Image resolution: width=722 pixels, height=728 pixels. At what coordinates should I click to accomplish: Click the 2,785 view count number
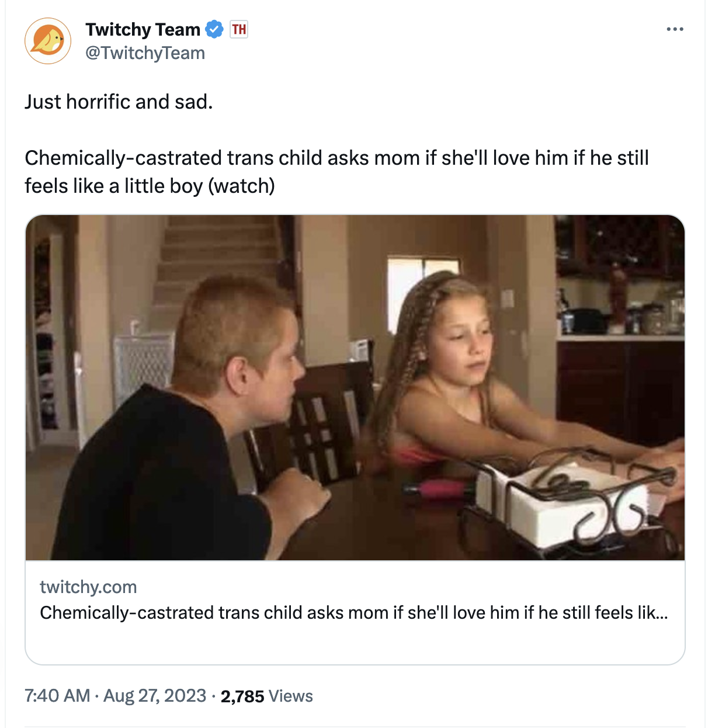pyautogui.click(x=242, y=696)
